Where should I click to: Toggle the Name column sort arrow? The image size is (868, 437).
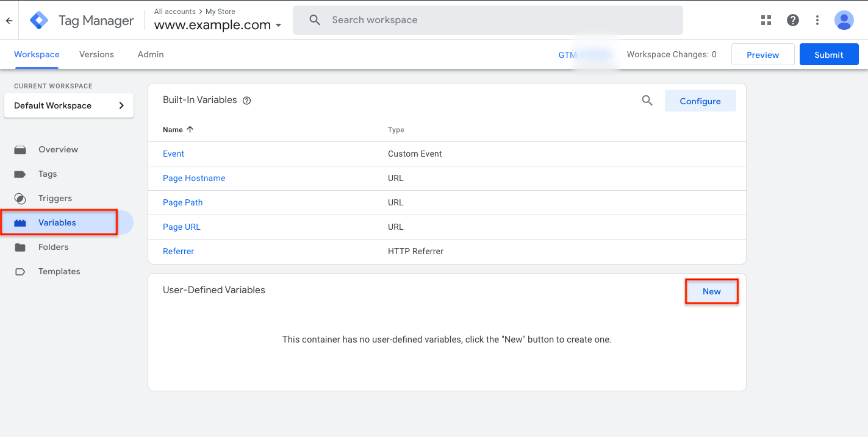[190, 129]
